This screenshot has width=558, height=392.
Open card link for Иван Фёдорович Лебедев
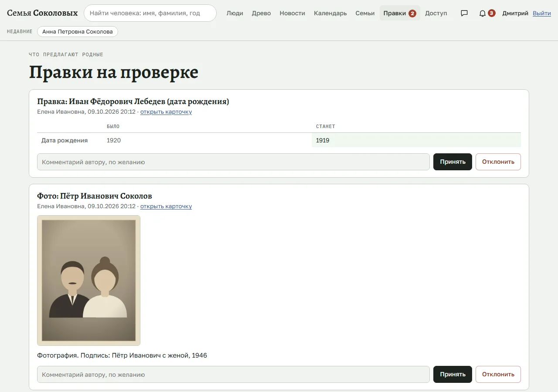166,112
